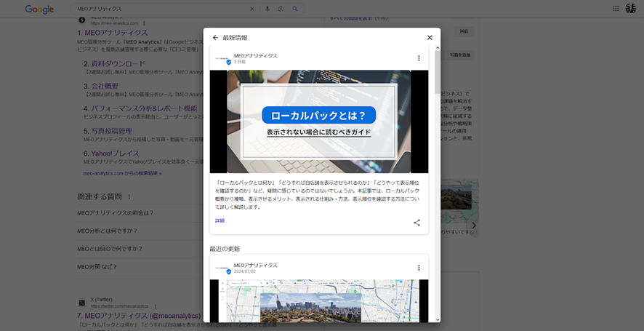Open the map image in the 2024/07/02 post
The width and height of the screenshot is (644, 331).
coord(318,301)
